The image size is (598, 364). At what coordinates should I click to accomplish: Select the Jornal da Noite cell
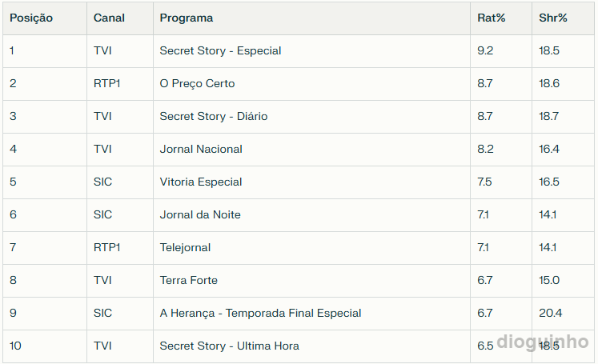[x=200, y=214]
